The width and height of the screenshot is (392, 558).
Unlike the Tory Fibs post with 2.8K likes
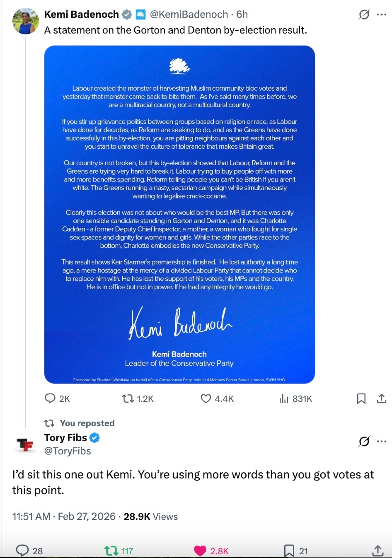point(200,551)
